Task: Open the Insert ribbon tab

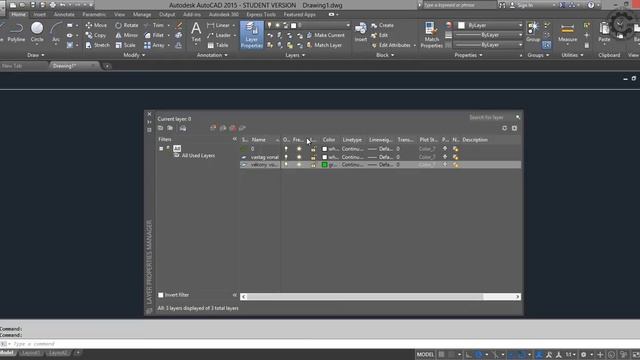Action: pos(40,14)
